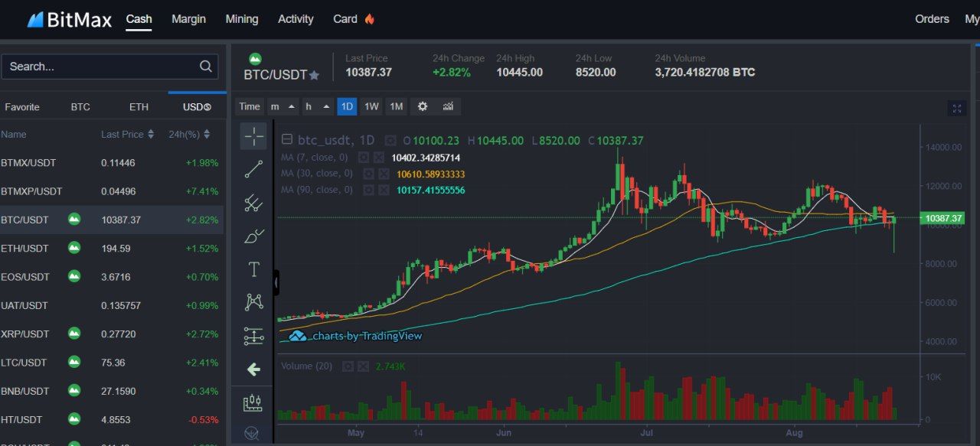Open the charts by TradingView link
Screen dimensions: 980x446
367,336
